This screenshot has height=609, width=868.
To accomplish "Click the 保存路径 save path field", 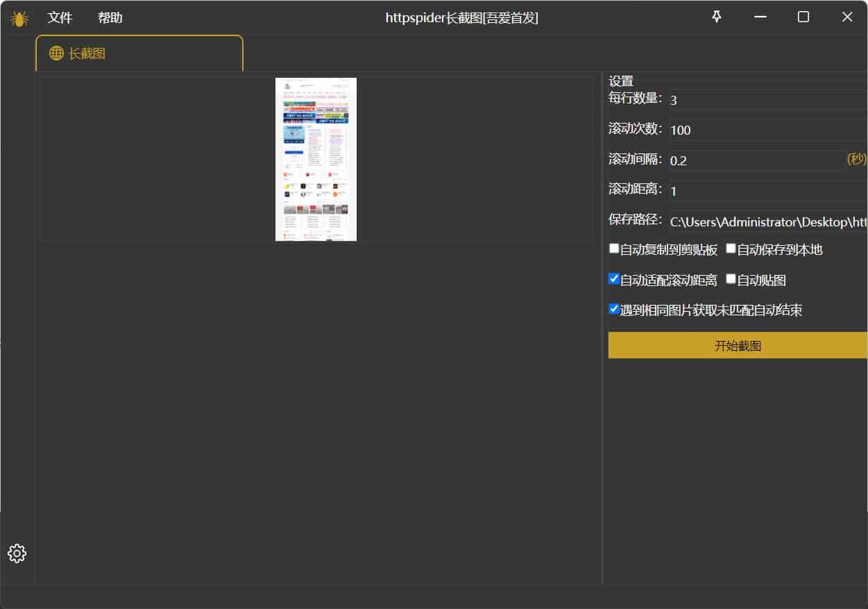I will click(x=749, y=221).
